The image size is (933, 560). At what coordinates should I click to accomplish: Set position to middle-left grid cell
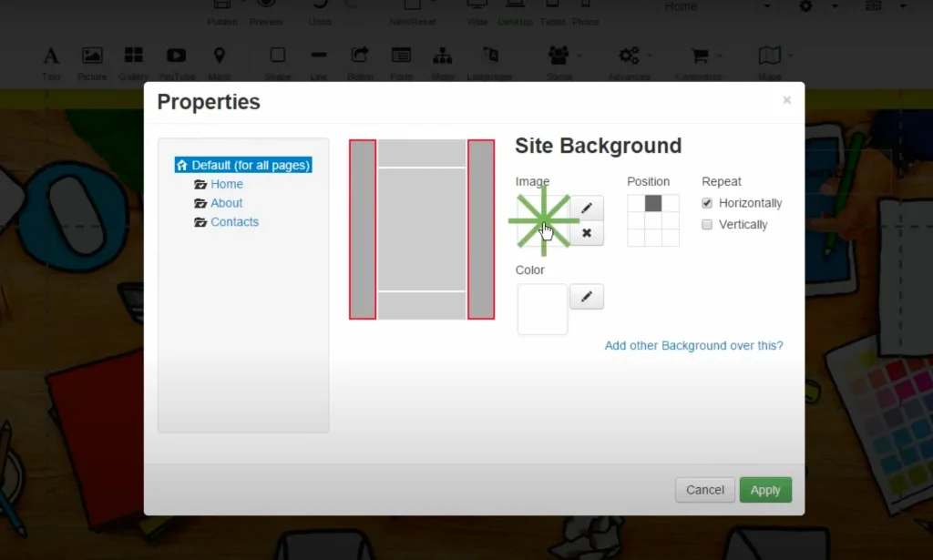636,220
